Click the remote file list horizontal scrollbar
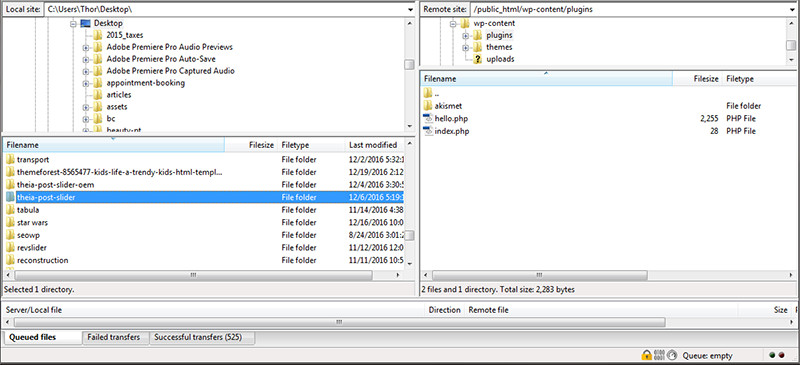The height and width of the screenshot is (365, 800). click(540, 275)
